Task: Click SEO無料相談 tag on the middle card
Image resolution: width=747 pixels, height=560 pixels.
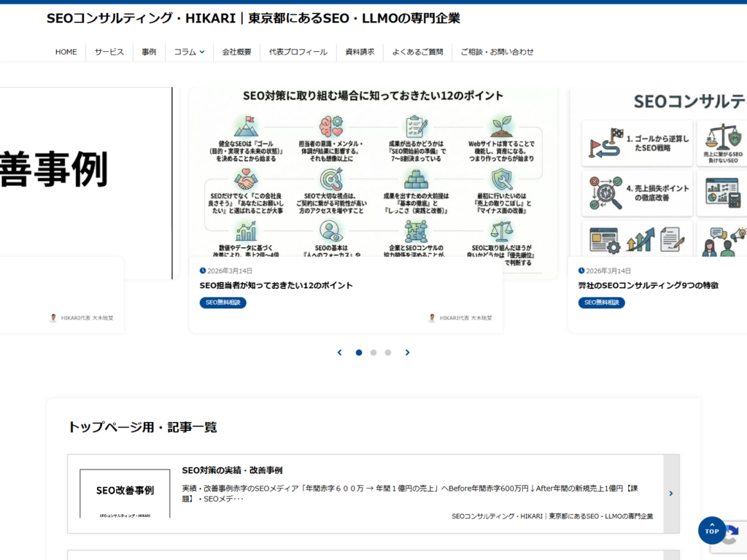Action: tap(222, 303)
